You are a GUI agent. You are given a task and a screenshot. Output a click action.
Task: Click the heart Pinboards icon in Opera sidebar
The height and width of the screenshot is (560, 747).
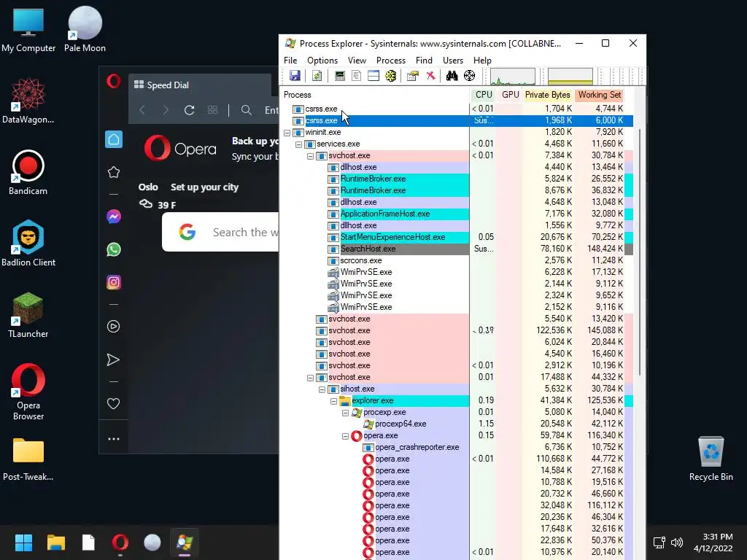coord(113,404)
